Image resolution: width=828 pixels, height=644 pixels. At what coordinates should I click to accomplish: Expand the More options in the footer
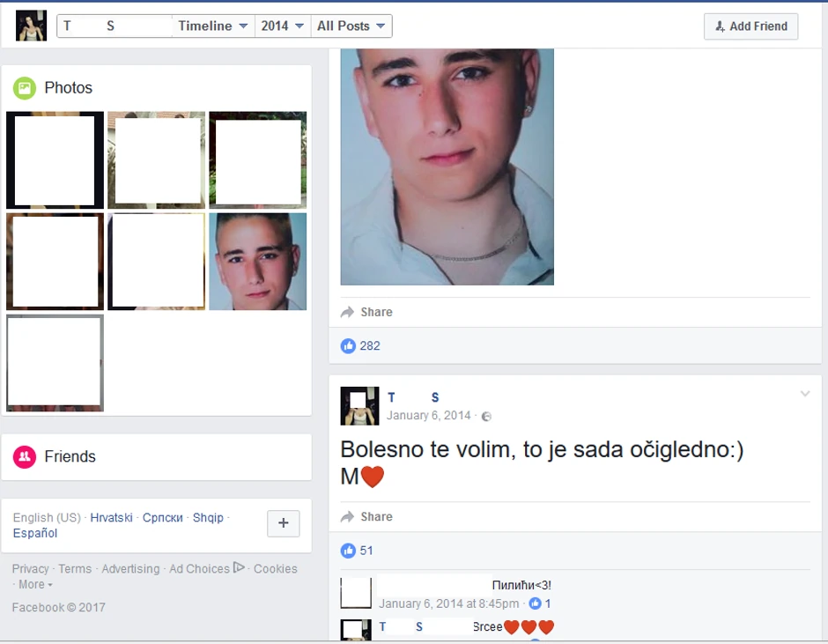click(x=32, y=584)
